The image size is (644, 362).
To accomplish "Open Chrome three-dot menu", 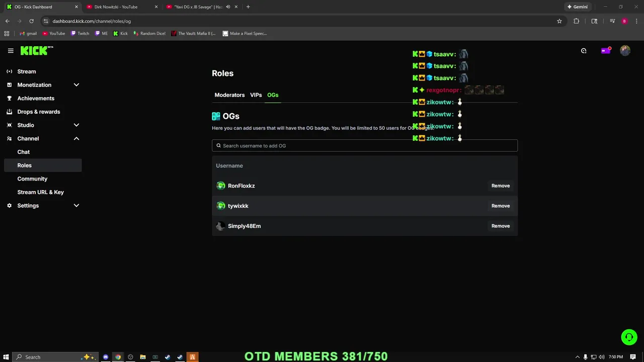I will click(636, 21).
